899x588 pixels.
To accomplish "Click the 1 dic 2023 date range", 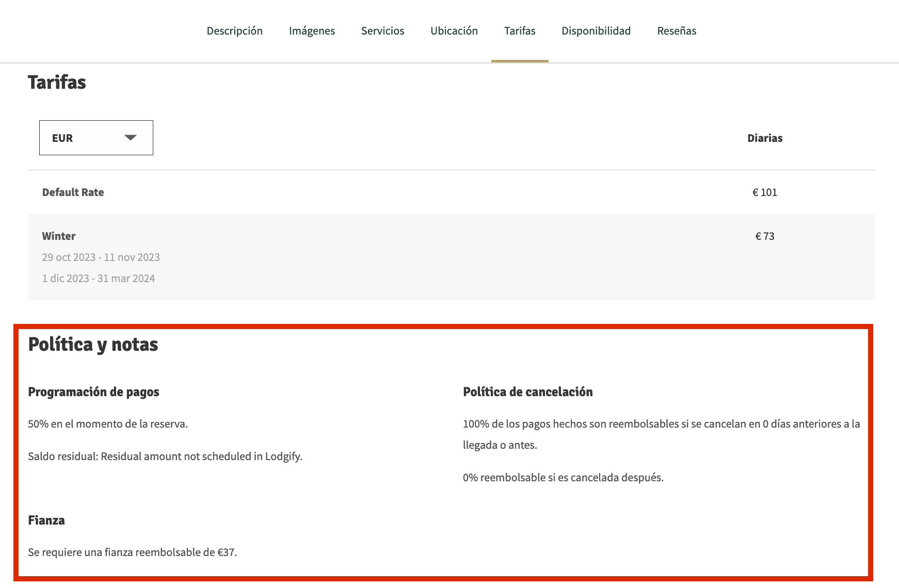I will click(98, 279).
